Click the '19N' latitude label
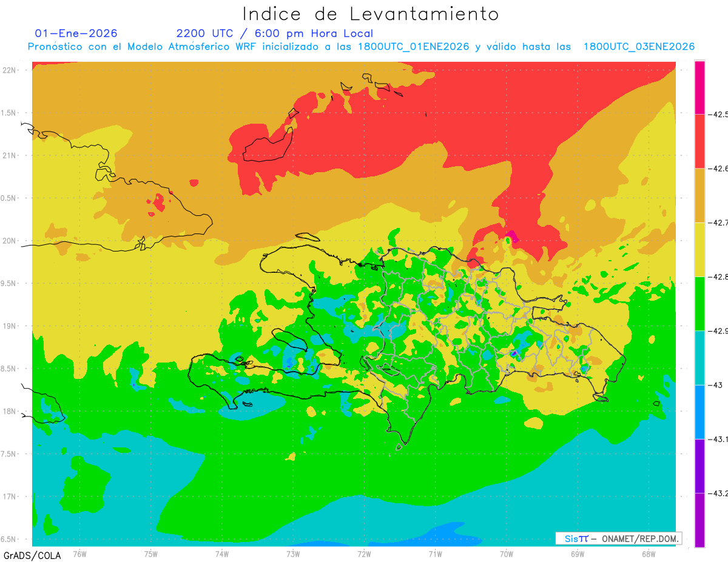Image resolution: width=728 pixels, height=562 pixels. point(10,326)
